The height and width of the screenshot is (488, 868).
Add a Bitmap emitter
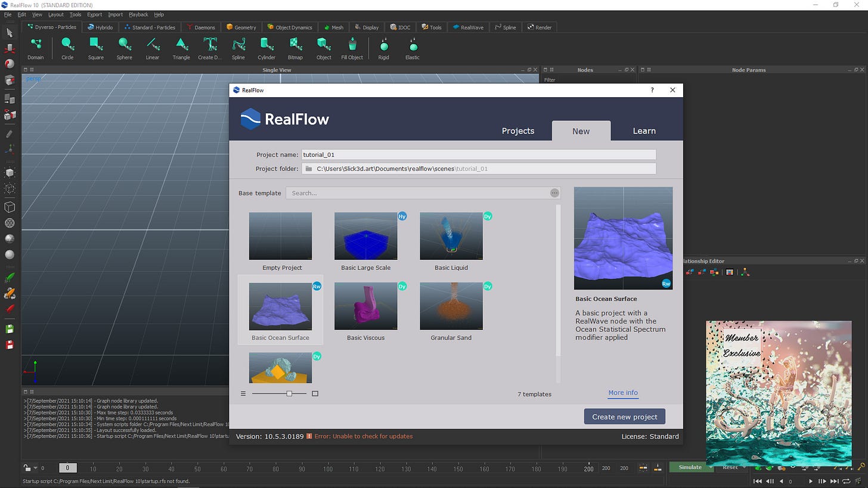pyautogui.click(x=295, y=48)
